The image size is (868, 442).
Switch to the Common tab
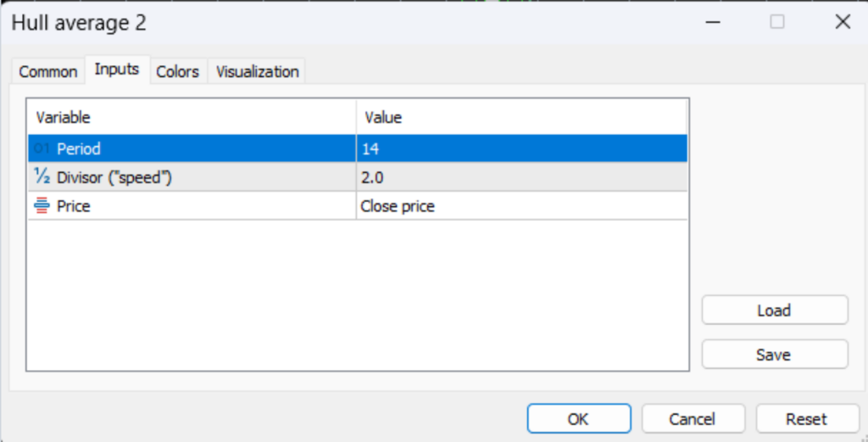point(48,72)
